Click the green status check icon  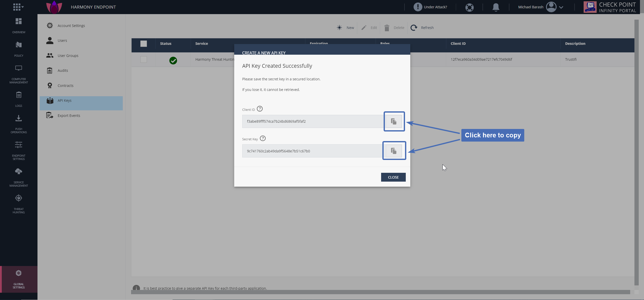pos(173,60)
